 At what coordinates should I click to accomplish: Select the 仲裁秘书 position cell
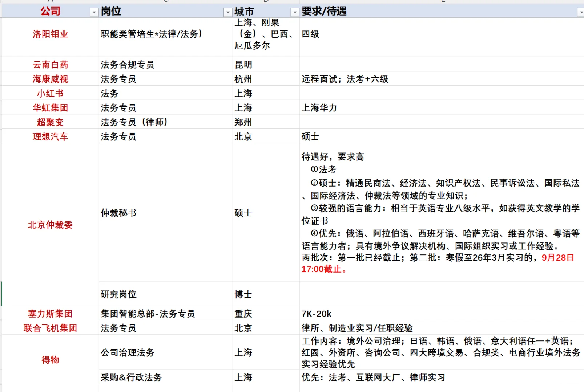point(166,213)
